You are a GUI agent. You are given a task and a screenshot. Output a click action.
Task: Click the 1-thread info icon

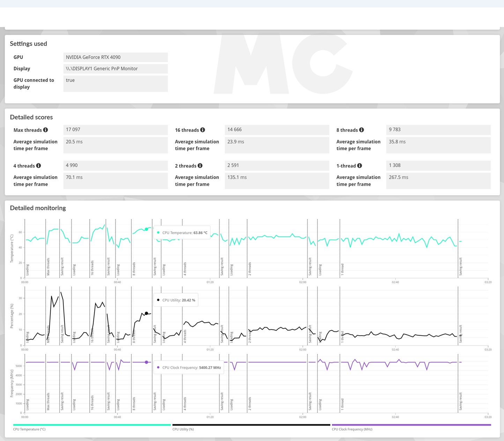[360, 166]
